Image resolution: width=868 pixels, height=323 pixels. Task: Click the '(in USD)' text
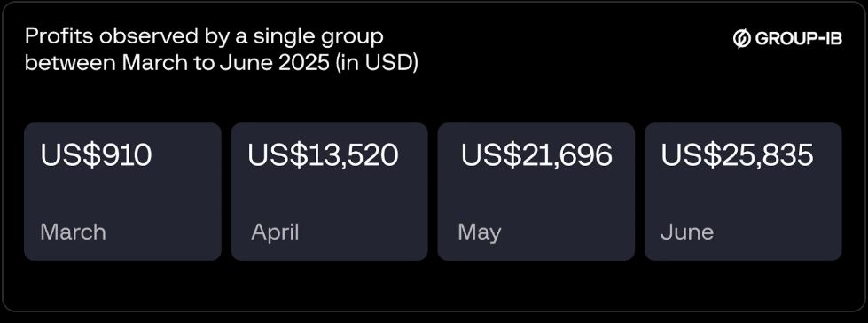pos(377,64)
